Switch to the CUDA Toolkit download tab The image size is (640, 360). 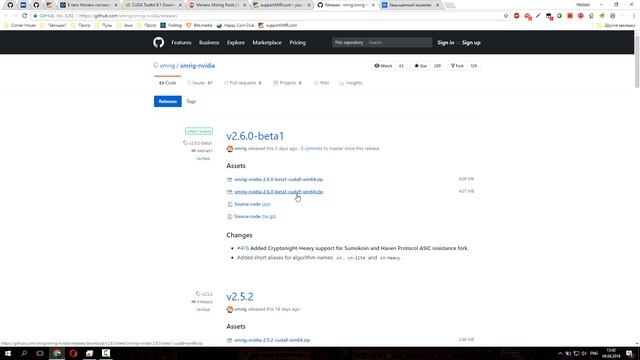pyautogui.click(x=153, y=5)
